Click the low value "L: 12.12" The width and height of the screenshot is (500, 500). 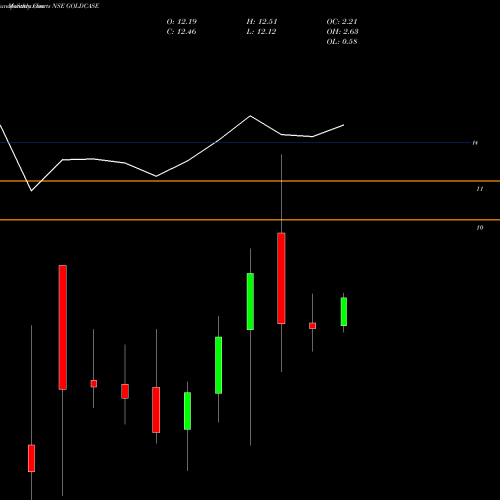261,32
